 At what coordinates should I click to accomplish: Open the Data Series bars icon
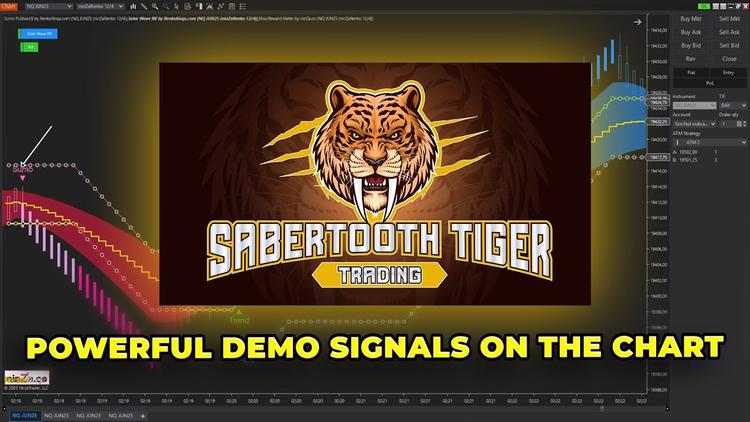pos(133,6)
